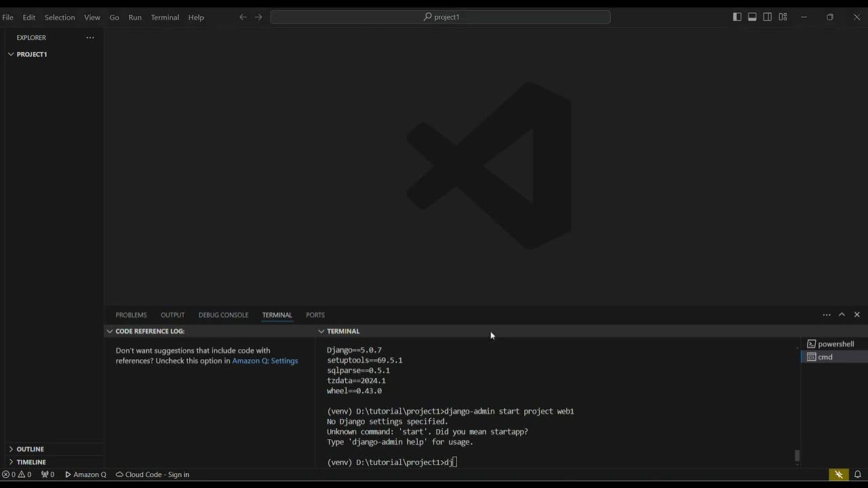Click the 'Unknown command: start' terminal line

coord(427,432)
